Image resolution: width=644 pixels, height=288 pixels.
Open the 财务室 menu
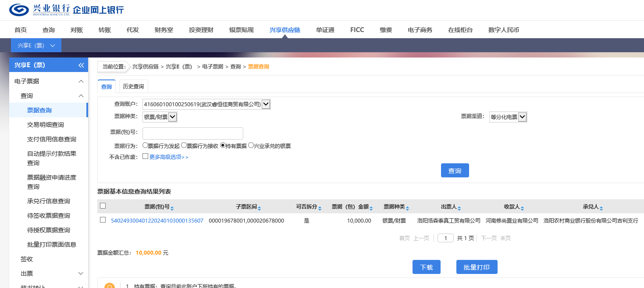coord(164,30)
